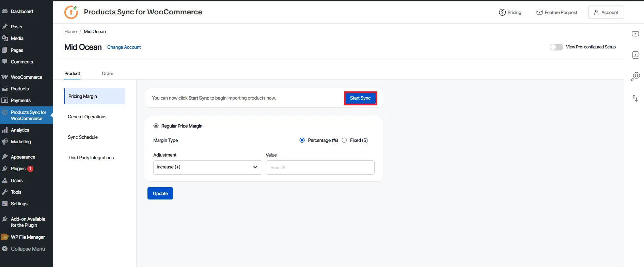Viewport: 644px width, 267px height.
Task: Click the Products Sync orange logo icon
Action: (71, 12)
